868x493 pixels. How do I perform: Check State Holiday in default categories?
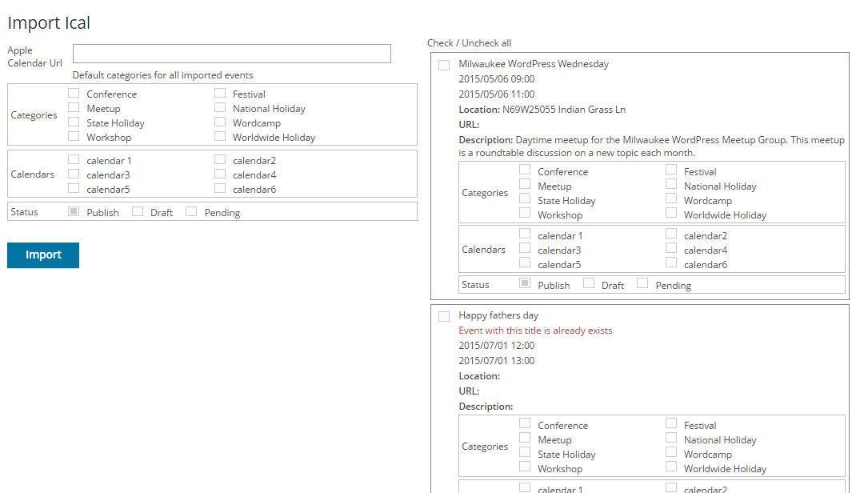coord(74,122)
